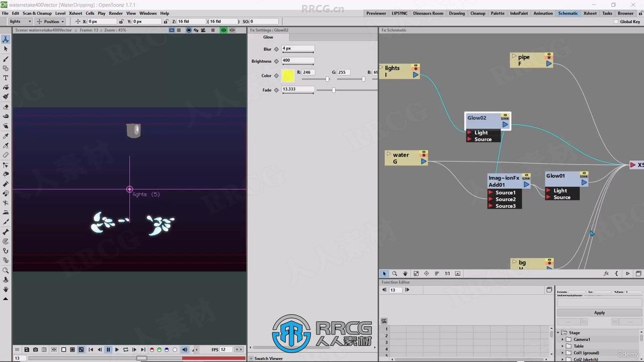Viewport: 644px width, 362px height.
Task: Select the Style Picker eyedropper tool
Action: tap(6, 136)
